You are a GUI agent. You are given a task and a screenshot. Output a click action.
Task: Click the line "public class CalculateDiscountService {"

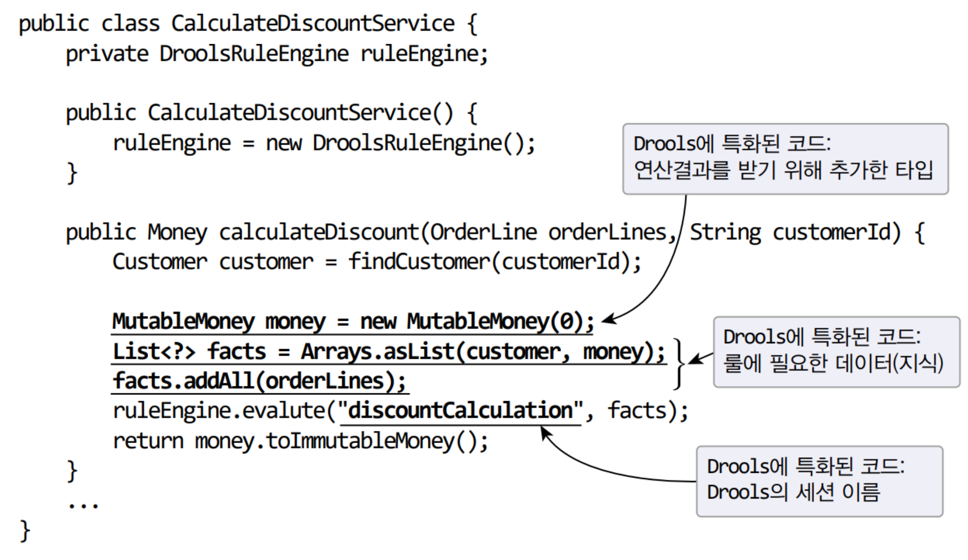(248, 24)
